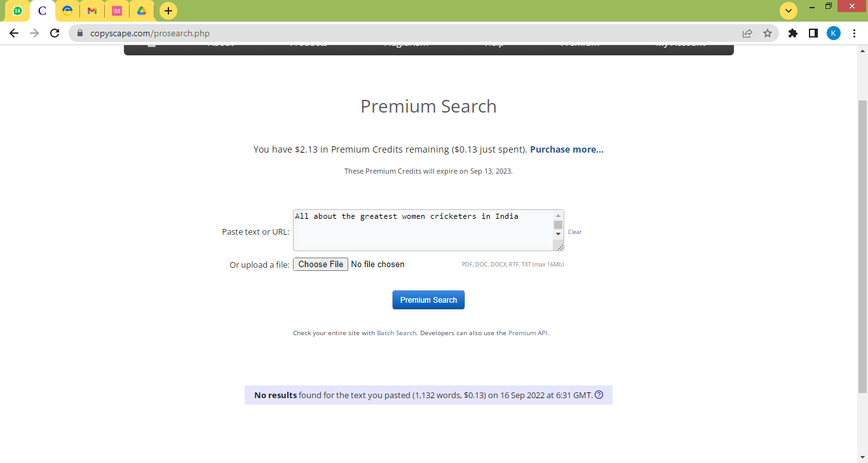Bookmark this page with the star icon

click(768, 33)
